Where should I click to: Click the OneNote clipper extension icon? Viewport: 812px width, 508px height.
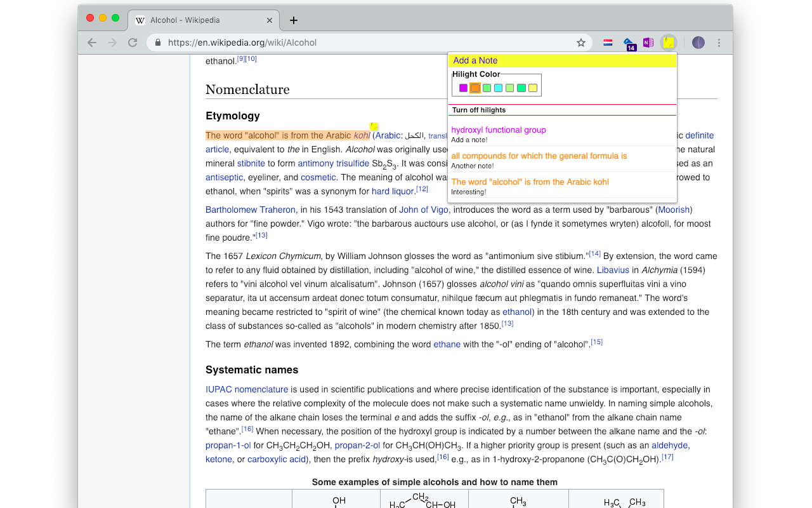coord(648,43)
